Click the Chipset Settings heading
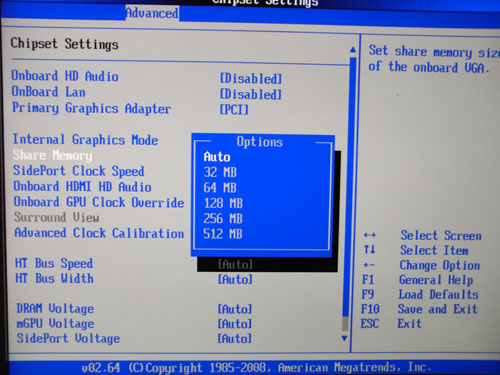Viewport: 500px width, 375px height. [x=64, y=44]
